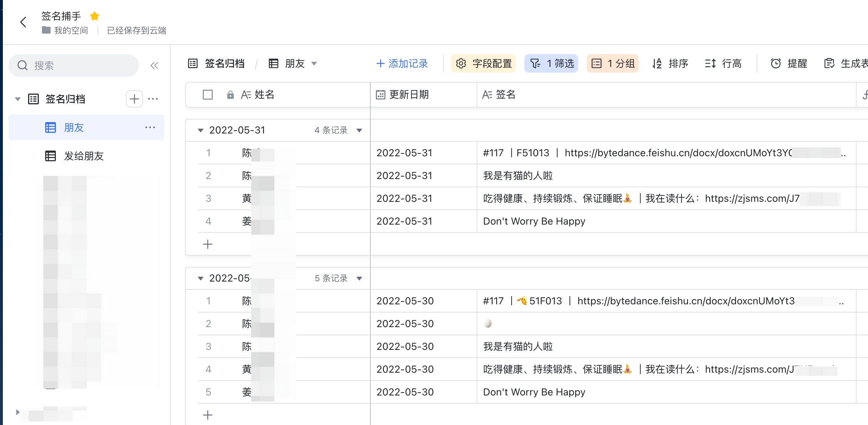Image resolution: width=868 pixels, height=425 pixels.
Task: Click the lock icon on 姓名 column
Action: tap(230, 95)
